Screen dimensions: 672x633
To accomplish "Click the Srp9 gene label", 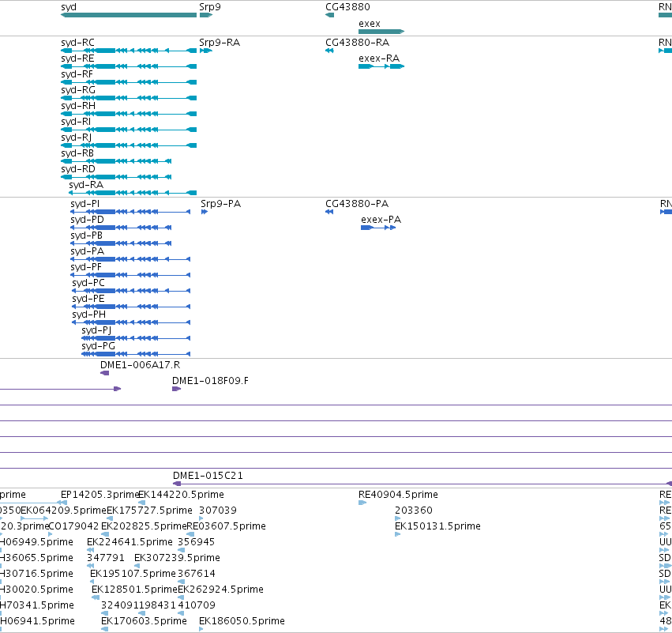I will tap(210, 7).
